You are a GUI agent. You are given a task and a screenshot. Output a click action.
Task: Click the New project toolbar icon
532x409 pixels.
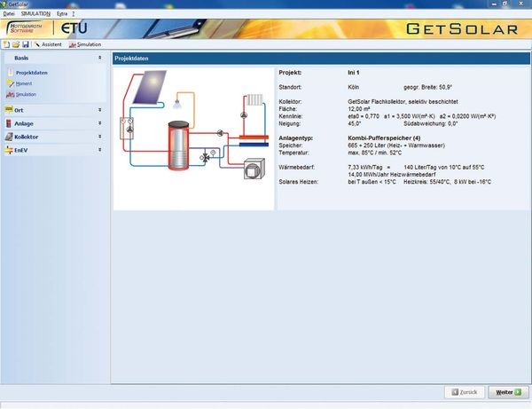tap(6, 44)
